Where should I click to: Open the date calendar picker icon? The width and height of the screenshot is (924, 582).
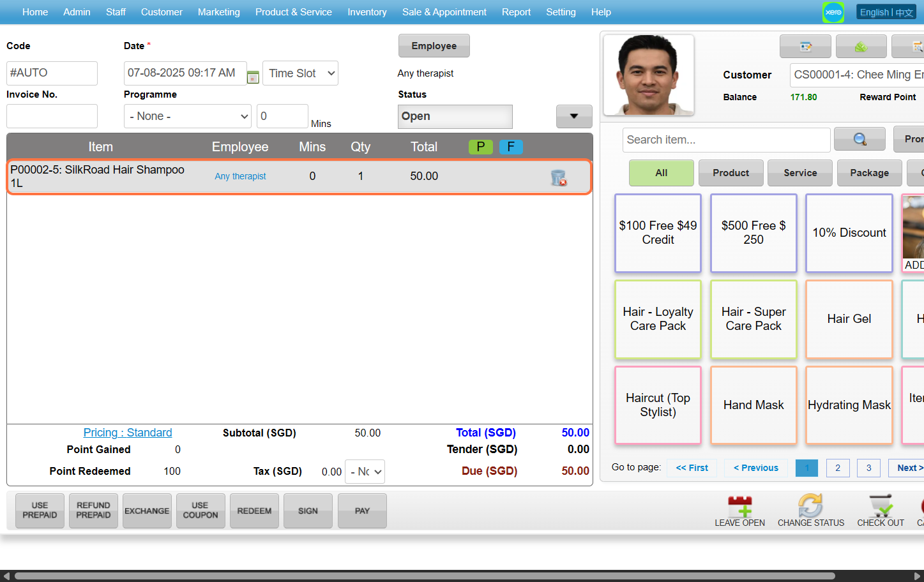253,77
